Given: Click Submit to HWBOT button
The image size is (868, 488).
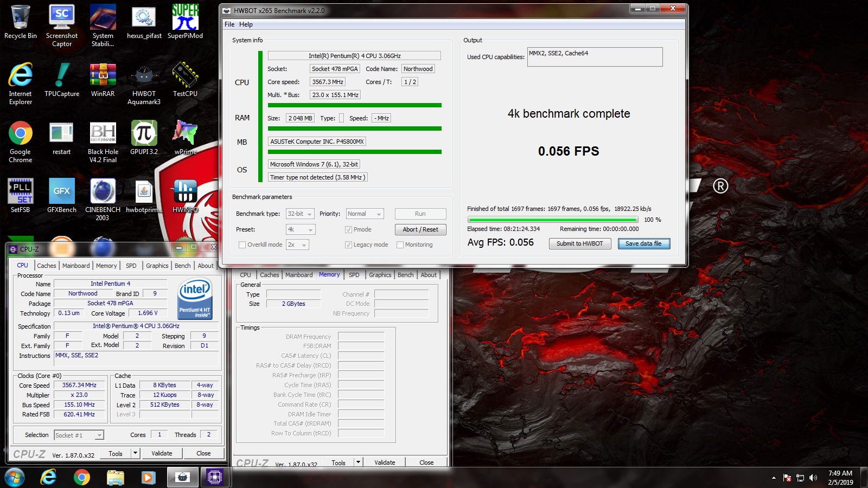Looking at the screenshot, I should point(580,243).
